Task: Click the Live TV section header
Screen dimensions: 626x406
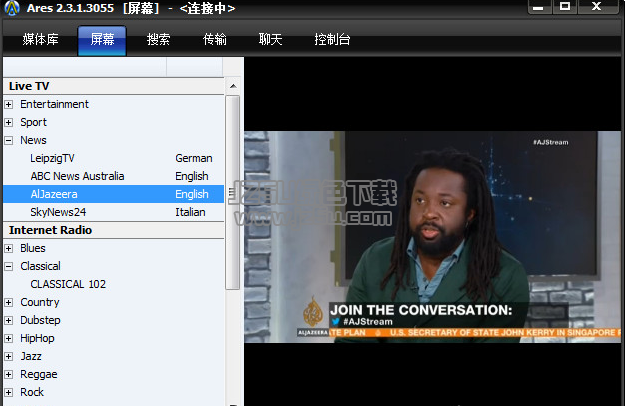Action: tap(113, 86)
